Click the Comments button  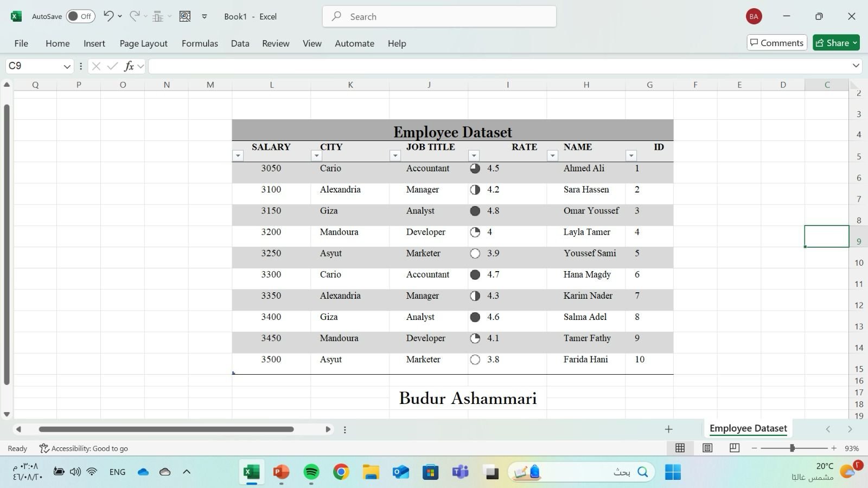coord(777,43)
